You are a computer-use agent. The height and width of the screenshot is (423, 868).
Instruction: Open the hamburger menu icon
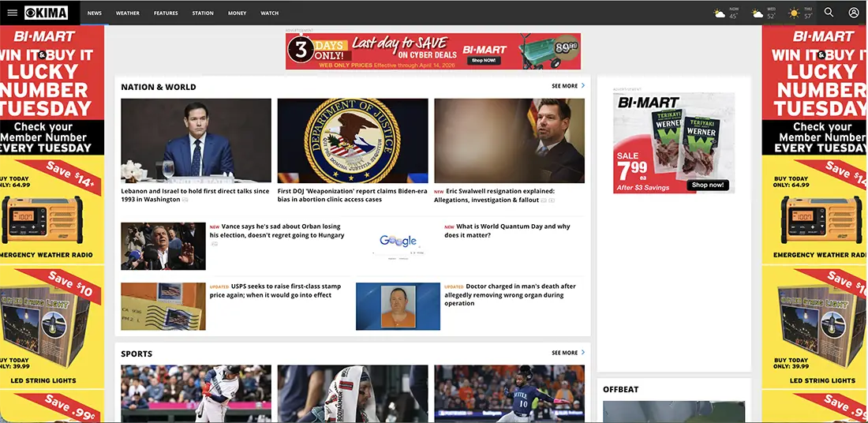point(12,13)
